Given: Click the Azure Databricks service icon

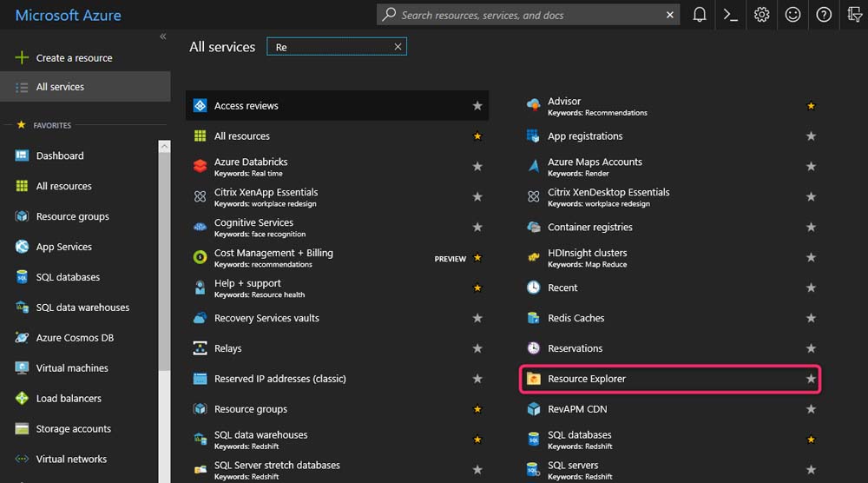Looking at the screenshot, I should click(x=200, y=167).
